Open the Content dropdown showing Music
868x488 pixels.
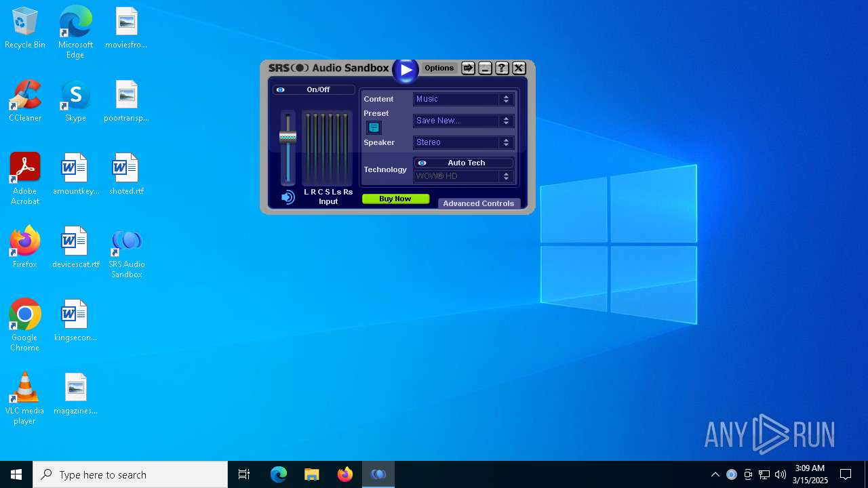463,99
